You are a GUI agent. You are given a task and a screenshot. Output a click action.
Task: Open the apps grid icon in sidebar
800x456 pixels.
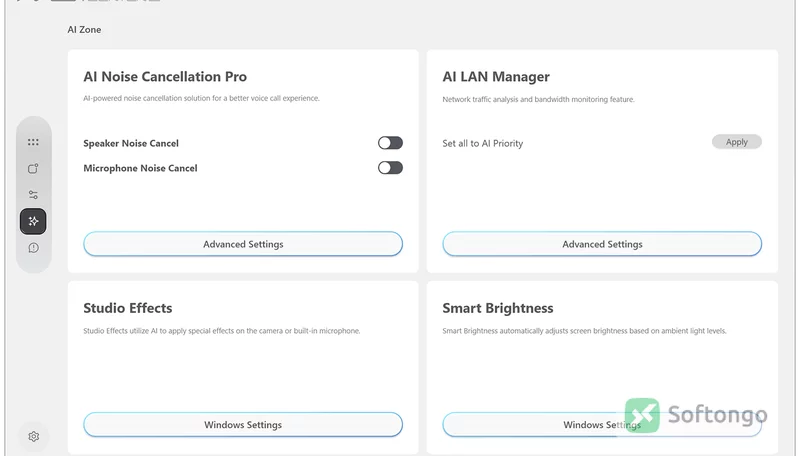click(33, 142)
